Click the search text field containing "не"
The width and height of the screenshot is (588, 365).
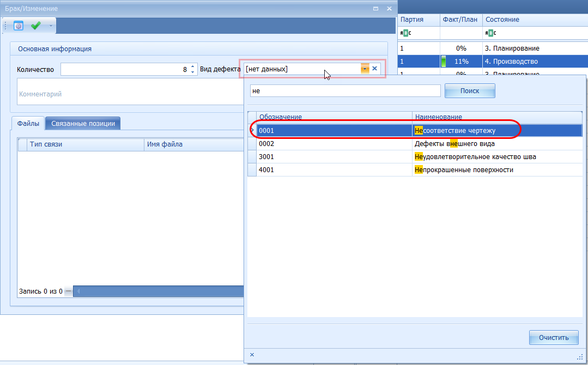pyautogui.click(x=344, y=91)
